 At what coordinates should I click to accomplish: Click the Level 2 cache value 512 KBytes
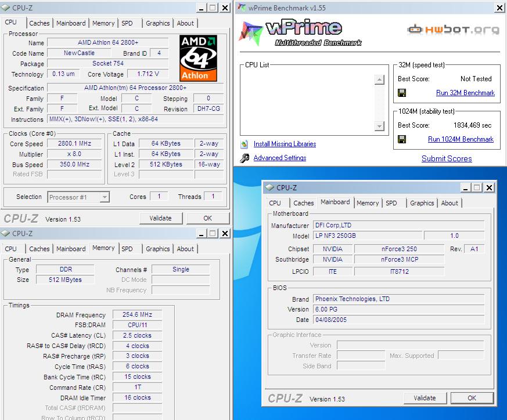coord(166,164)
